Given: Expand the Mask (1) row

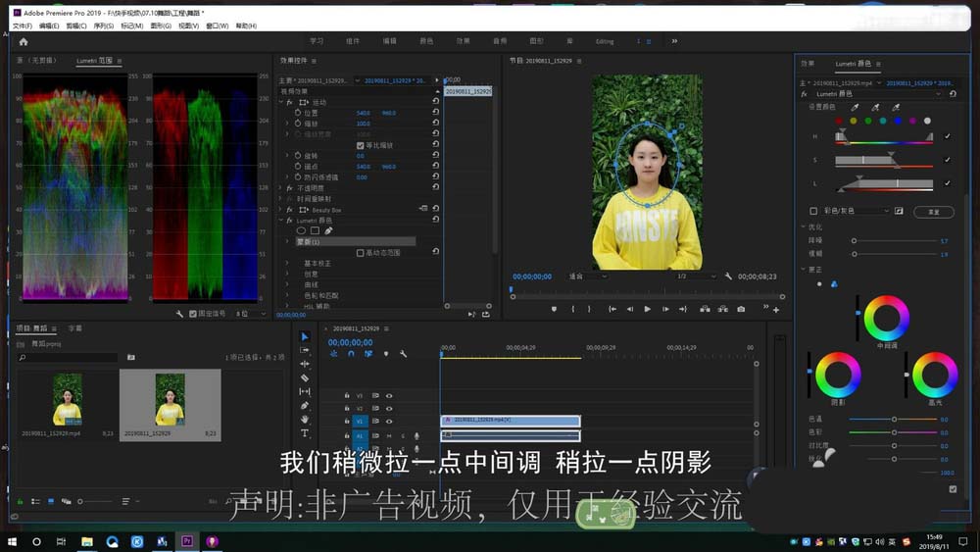Looking at the screenshot, I should [287, 241].
